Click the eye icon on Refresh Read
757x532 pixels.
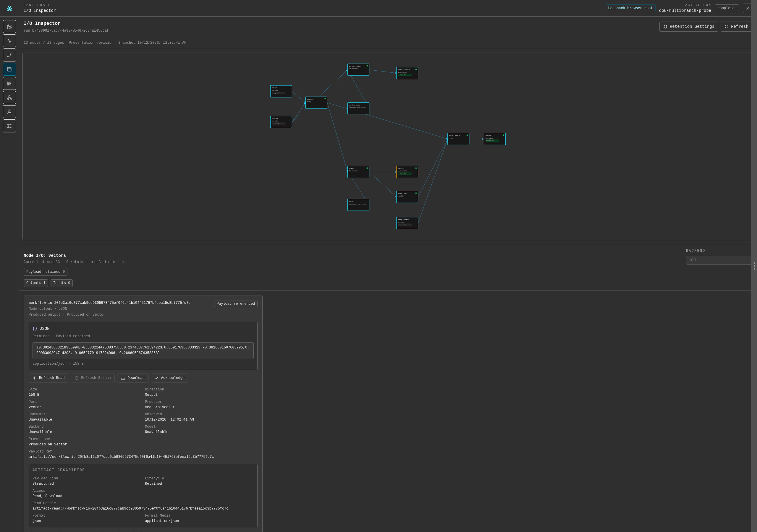pos(35,378)
